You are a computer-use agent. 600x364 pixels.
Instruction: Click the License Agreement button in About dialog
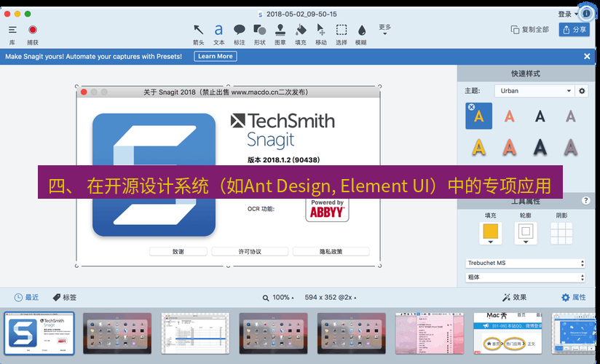click(x=250, y=251)
